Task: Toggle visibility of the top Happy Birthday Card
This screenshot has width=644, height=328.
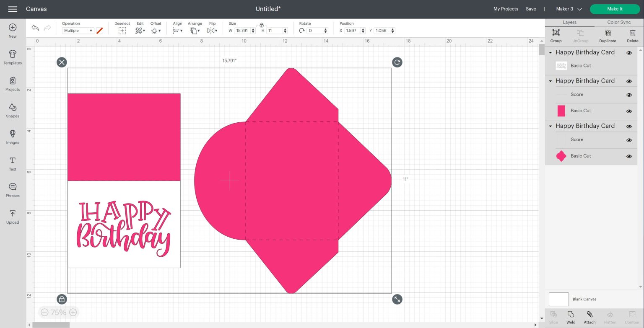Action: click(x=629, y=53)
